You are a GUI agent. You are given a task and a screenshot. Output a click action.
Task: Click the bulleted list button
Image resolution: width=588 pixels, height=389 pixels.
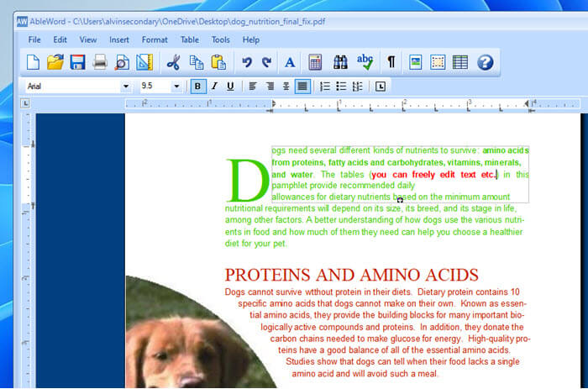341,86
